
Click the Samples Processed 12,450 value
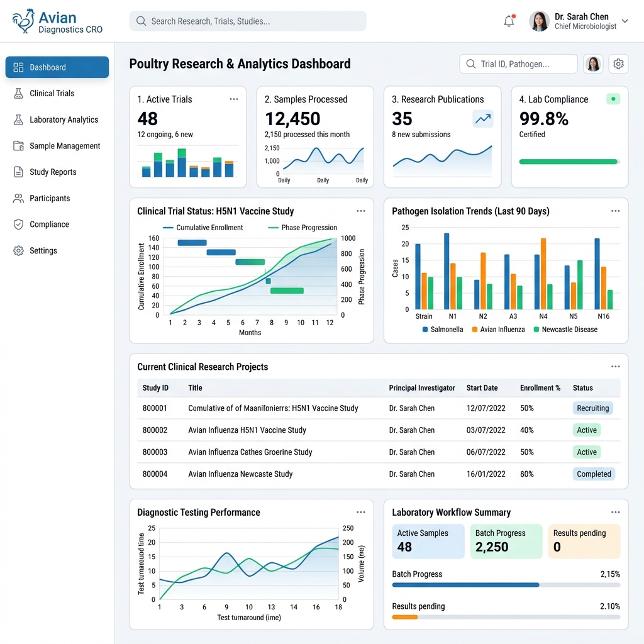point(292,119)
